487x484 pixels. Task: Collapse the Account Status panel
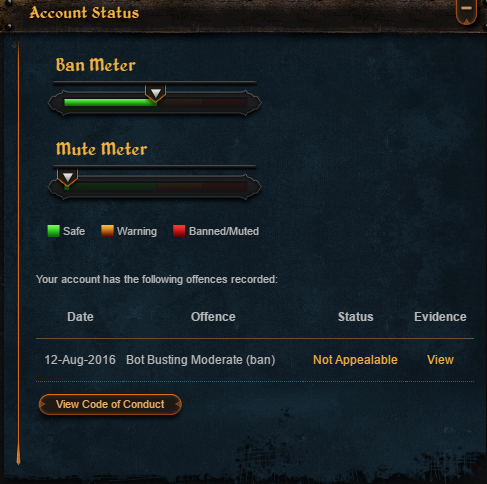point(466,11)
